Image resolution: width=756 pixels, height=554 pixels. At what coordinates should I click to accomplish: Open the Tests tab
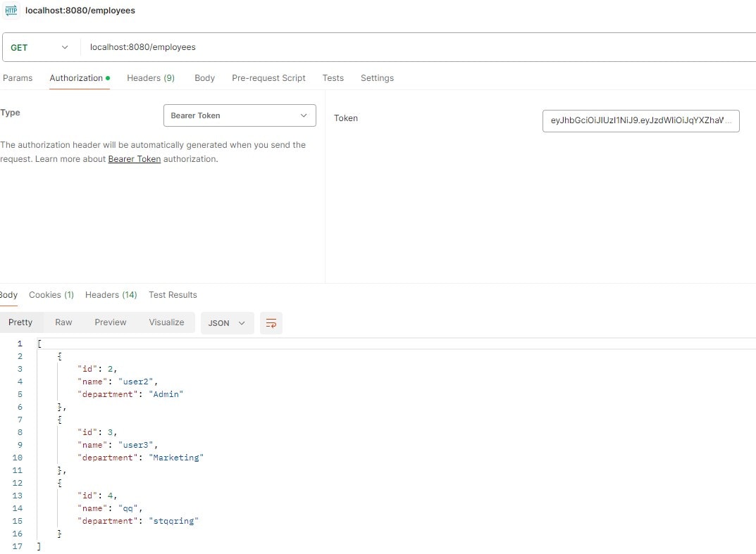point(333,78)
